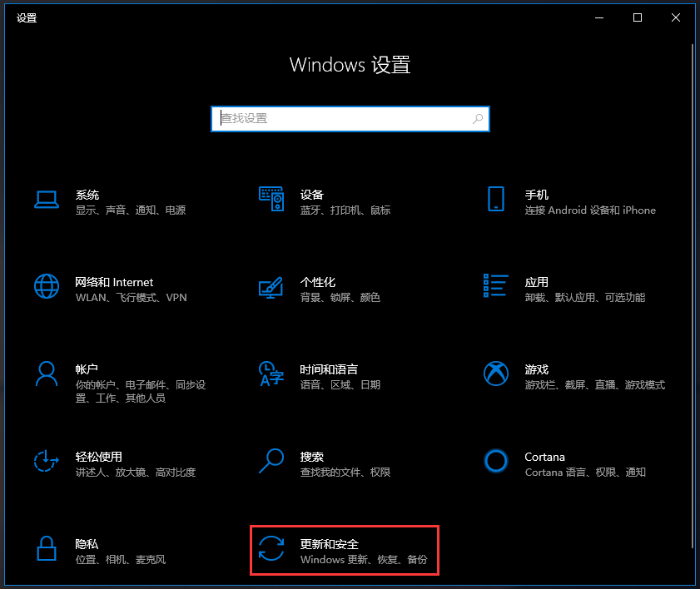Screen dimensions: 700x589
Task: Click the Personalization (个性化) paintbrush icon
Action: tap(271, 286)
